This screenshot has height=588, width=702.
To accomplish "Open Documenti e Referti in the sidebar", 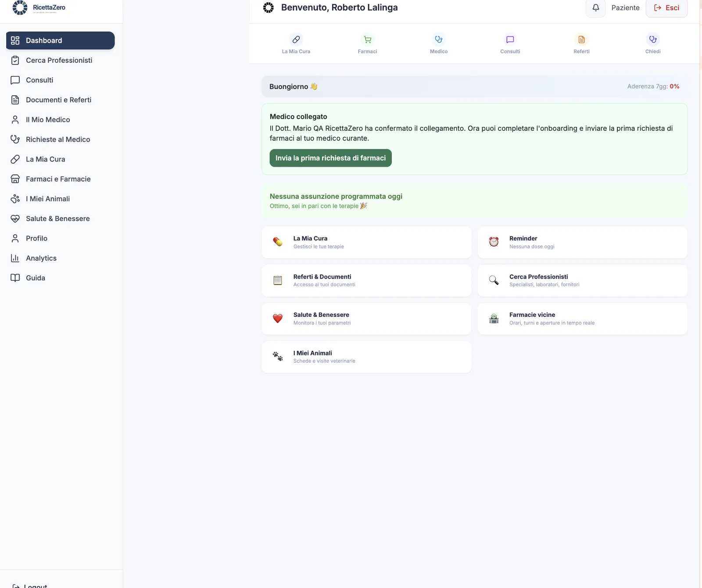I will click(x=61, y=100).
